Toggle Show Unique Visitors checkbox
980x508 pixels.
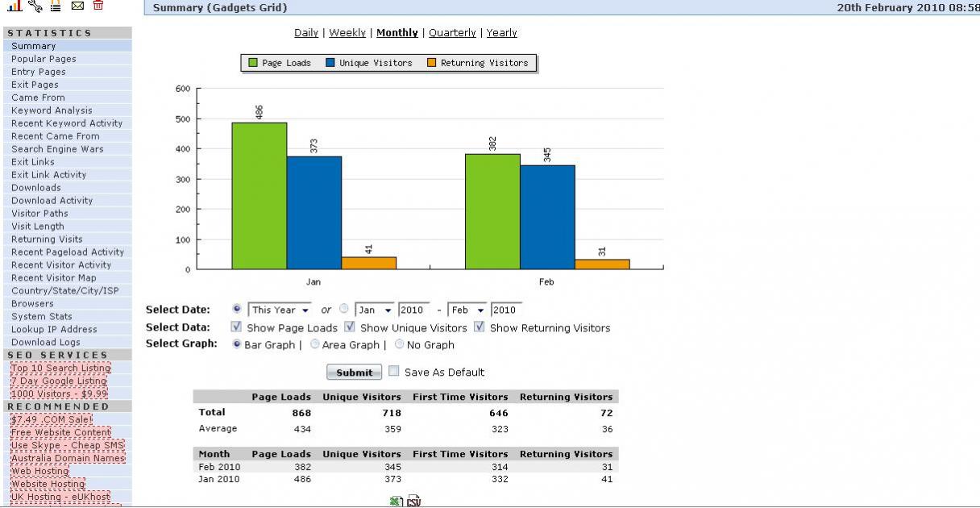click(350, 327)
